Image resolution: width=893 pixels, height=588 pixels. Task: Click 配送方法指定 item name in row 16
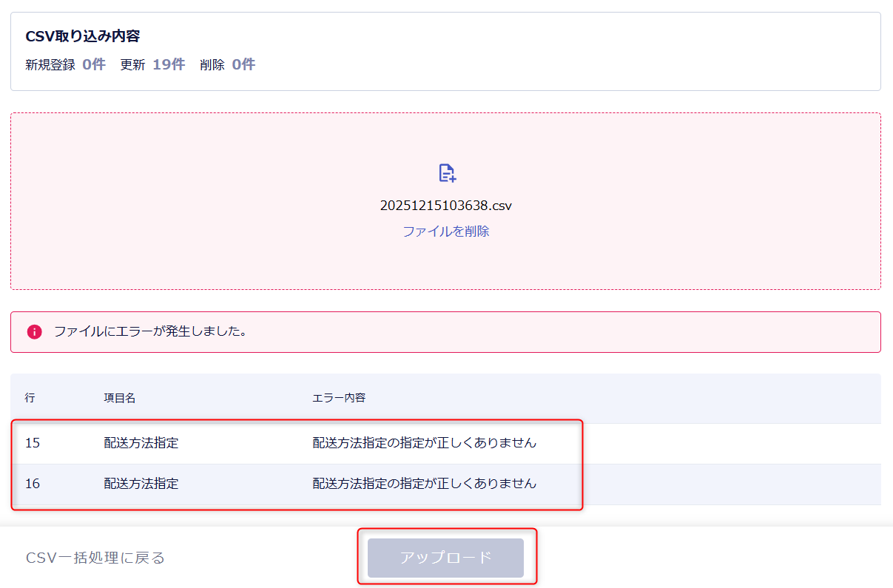141,484
